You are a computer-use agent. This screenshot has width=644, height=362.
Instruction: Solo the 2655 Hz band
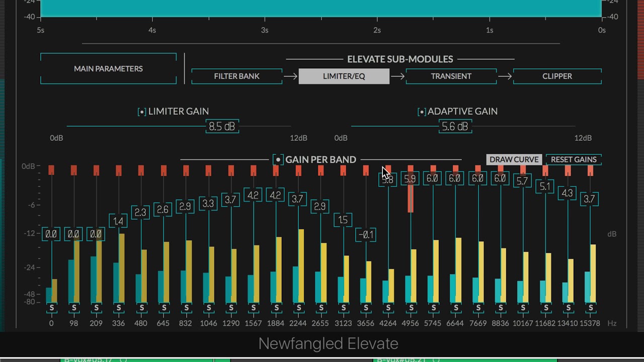[x=321, y=308]
